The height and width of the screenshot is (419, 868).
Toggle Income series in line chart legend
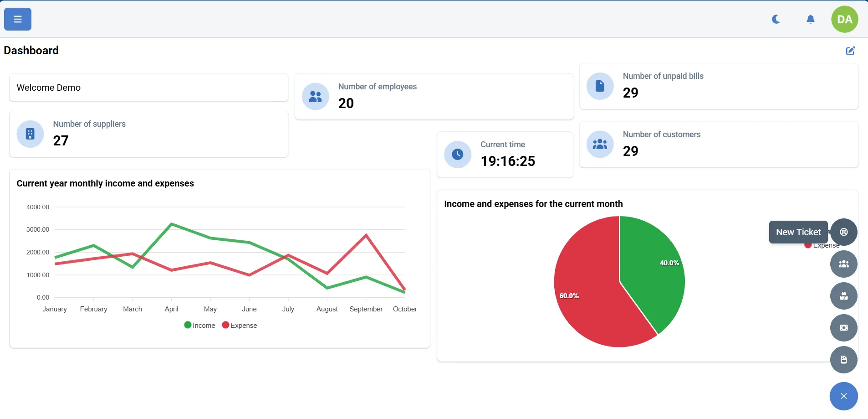(x=199, y=326)
